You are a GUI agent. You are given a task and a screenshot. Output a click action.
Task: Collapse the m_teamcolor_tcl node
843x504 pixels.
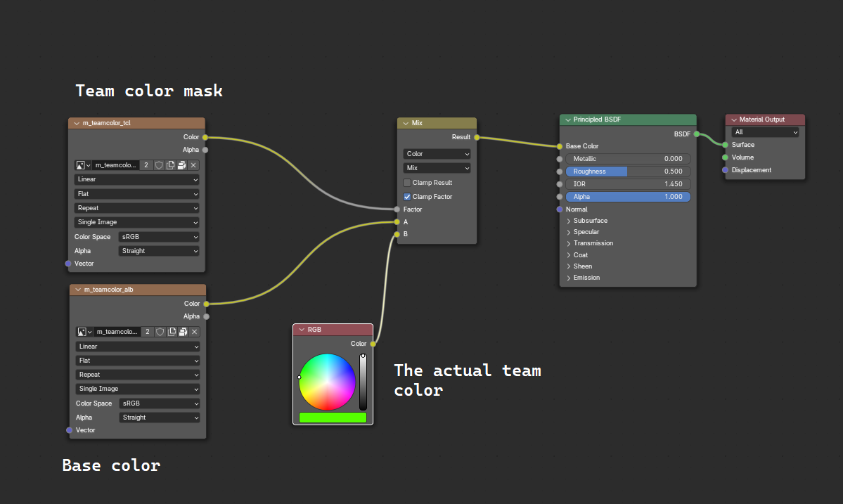77,123
